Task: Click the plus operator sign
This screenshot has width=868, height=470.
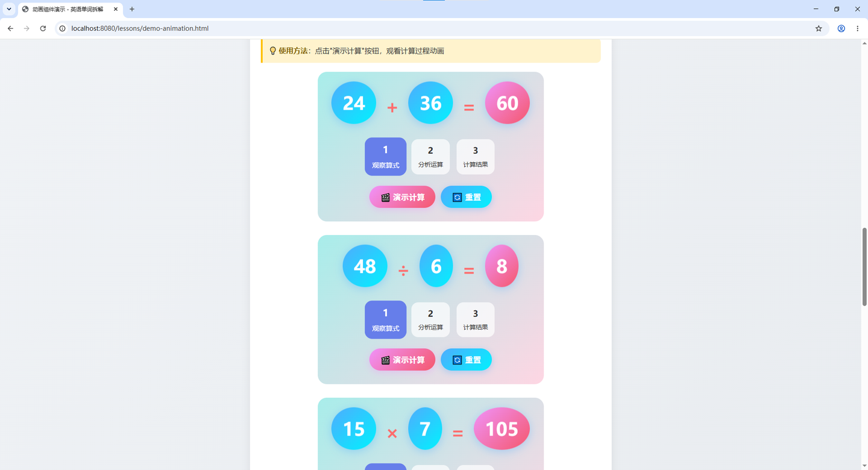Action: (392, 108)
